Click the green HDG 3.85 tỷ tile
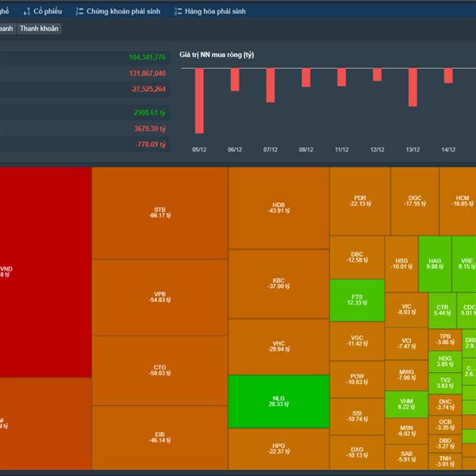476x476 pixels. click(445, 362)
